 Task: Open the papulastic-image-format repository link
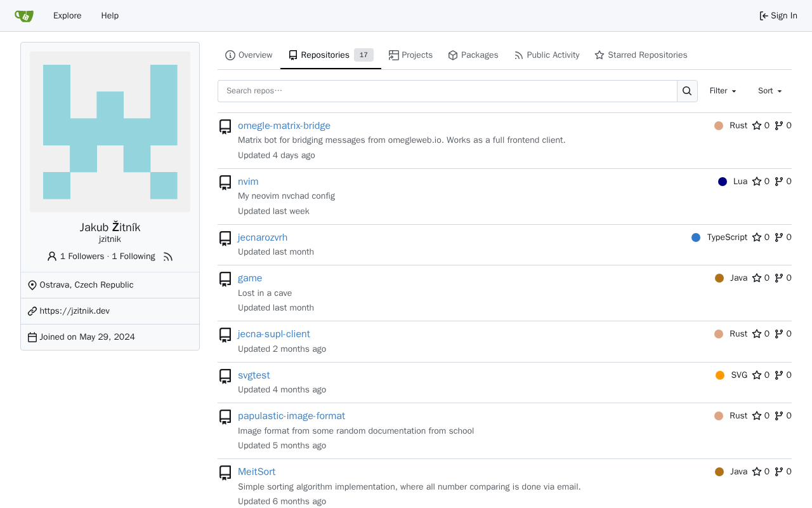[292, 416]
